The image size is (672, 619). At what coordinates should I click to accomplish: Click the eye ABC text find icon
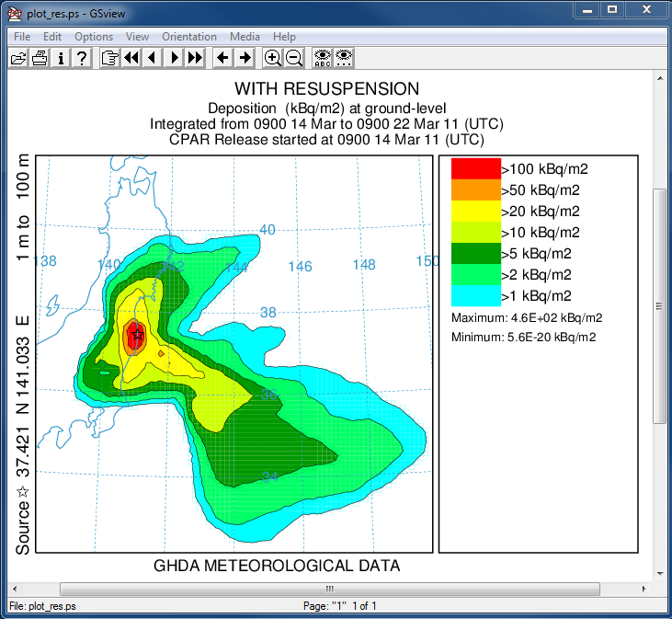(322, 58)
